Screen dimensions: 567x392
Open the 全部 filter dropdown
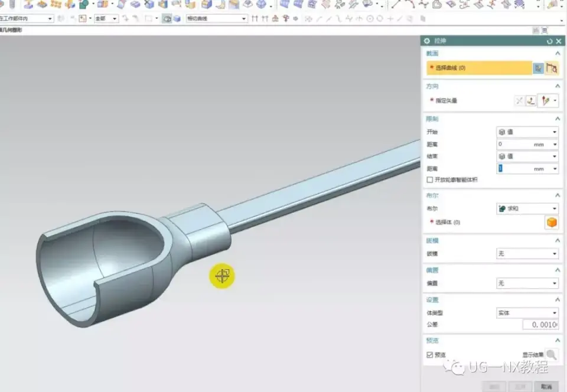pyautogui.click(x=106, y=18)
